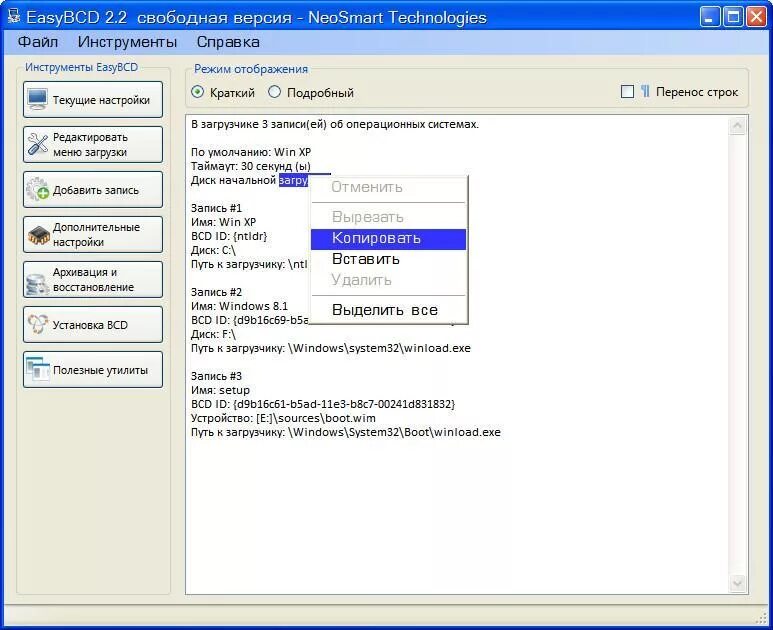
Task: Click the gear-plus icon on Добавить запись
Action: coord(37,189)
